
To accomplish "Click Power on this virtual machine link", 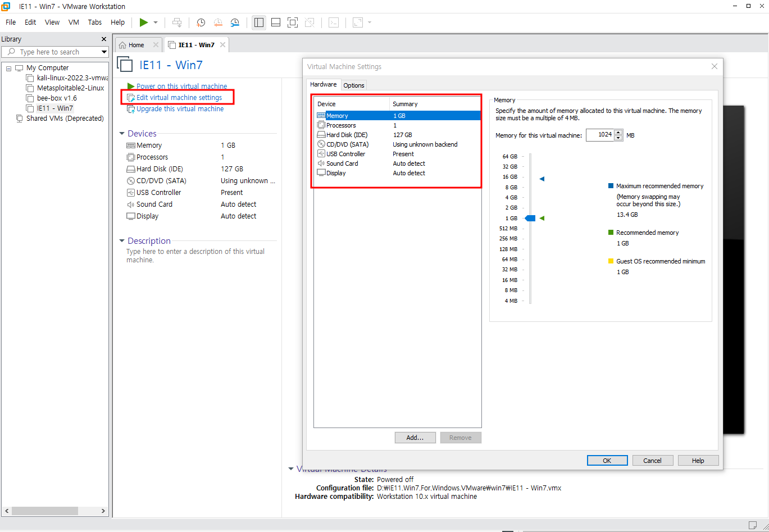I will tap(182, 87).
